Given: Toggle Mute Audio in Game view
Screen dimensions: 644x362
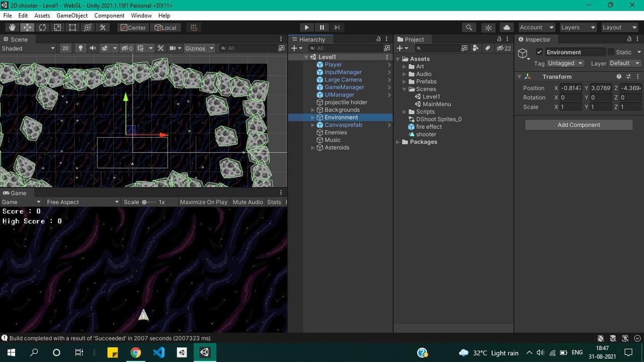Looking at the screenshot, I should coord(248,202).
